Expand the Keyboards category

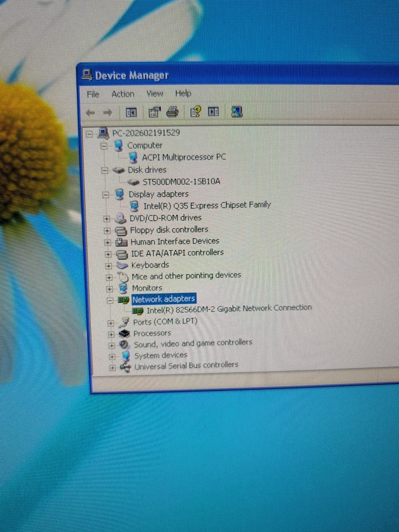coord(109,266)
